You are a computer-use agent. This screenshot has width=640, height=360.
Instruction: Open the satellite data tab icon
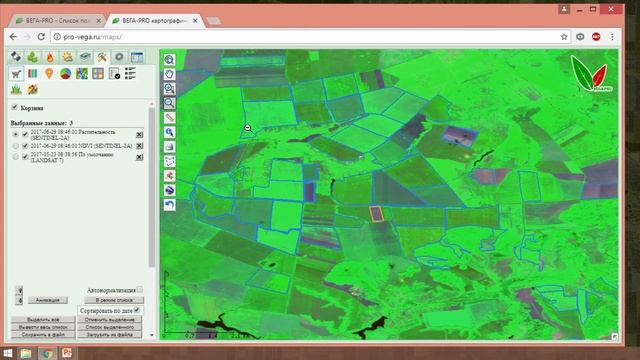(x=16, y=57)
